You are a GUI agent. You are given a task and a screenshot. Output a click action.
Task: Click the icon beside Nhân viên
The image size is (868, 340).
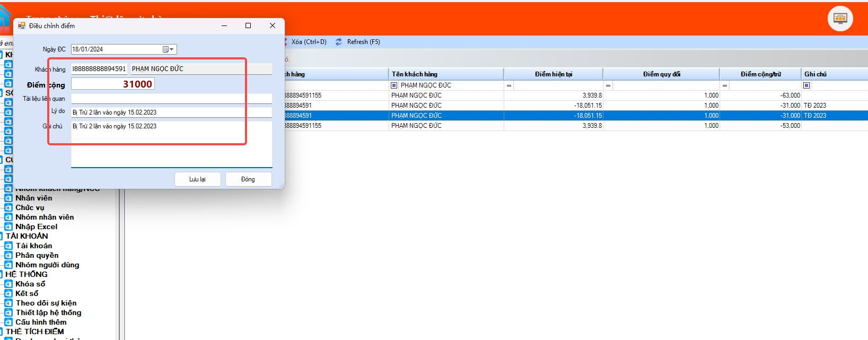tap(8, 198)
